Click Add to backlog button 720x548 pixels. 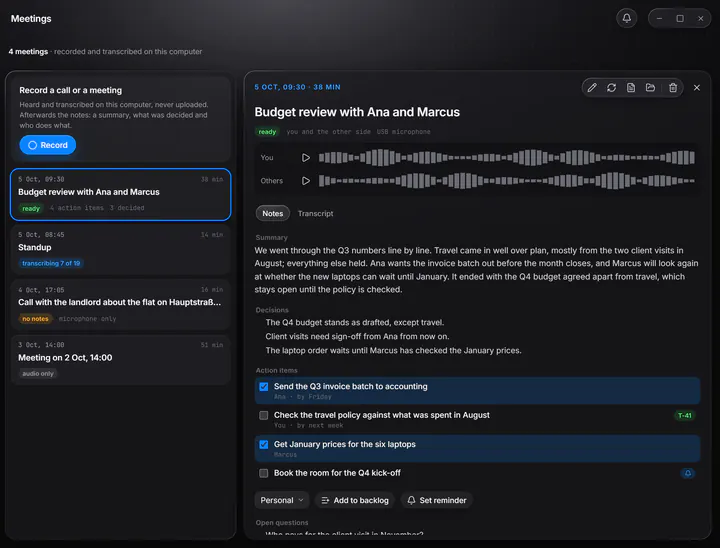pos(355,500)
